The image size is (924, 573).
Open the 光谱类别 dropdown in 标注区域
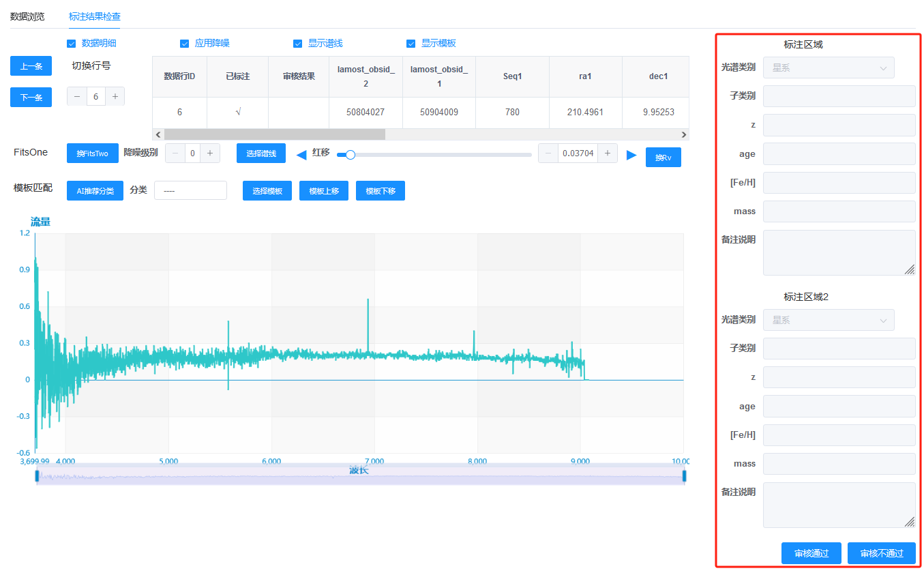pos(829,68)
